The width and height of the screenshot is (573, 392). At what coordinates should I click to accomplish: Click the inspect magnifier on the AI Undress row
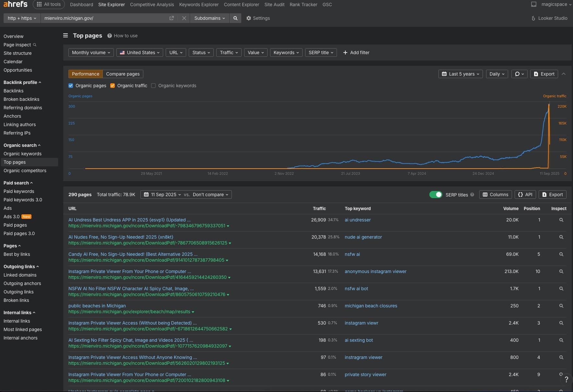click(x=561, y=220)
